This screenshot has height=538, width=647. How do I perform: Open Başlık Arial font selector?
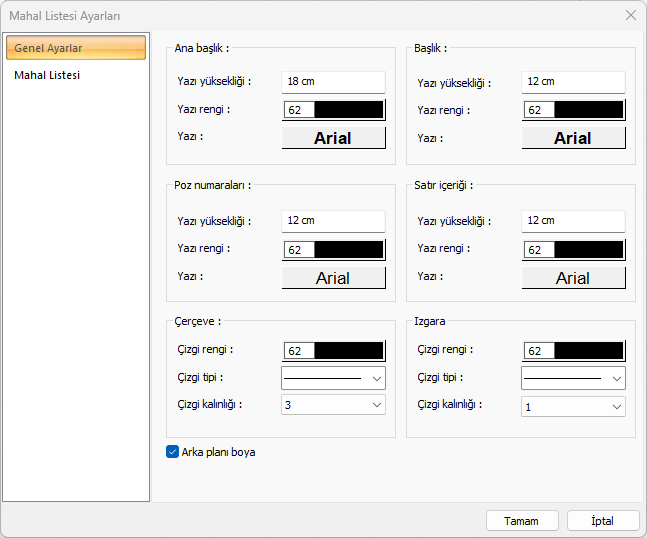pyautogui.click(x=573, y=138)
